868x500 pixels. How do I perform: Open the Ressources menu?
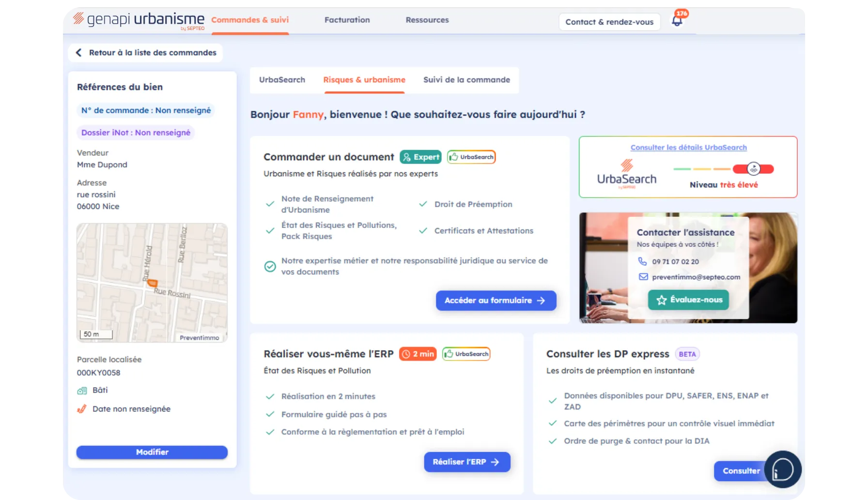[x=427, y=20]
